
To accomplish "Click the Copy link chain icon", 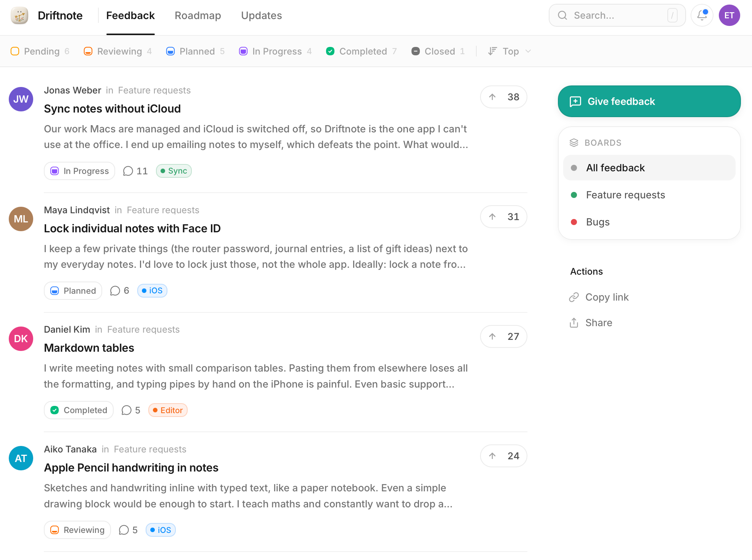I will pyautogui.click(x=574, y=297).
